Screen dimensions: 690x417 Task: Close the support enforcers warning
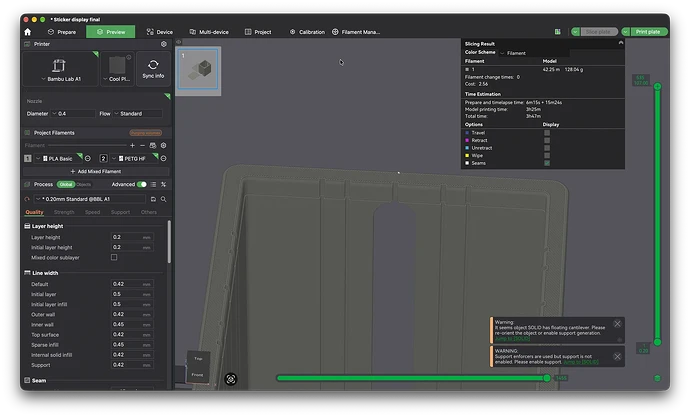[617, 356]
